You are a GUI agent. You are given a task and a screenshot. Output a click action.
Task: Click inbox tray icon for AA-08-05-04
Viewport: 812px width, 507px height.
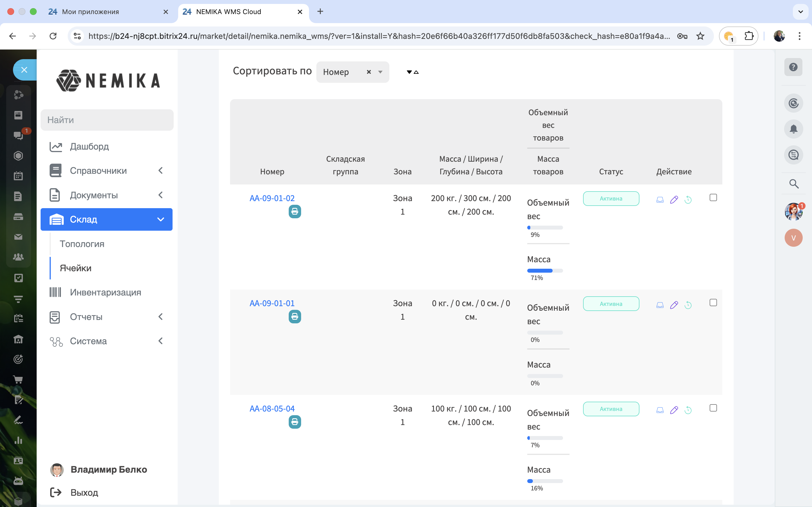point(660,410)
